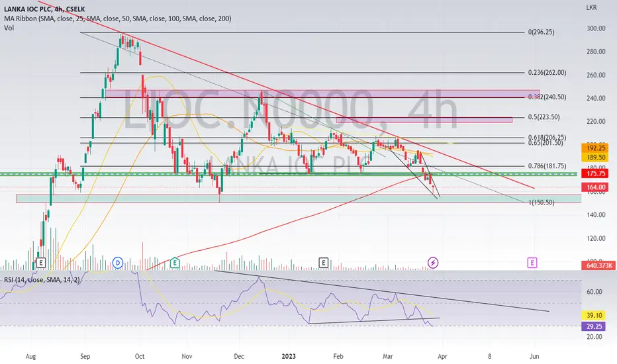Select the 1(150.50) Fibonacci level label
This screenshot has width=617, height=364.
click(x=541, y=203)
